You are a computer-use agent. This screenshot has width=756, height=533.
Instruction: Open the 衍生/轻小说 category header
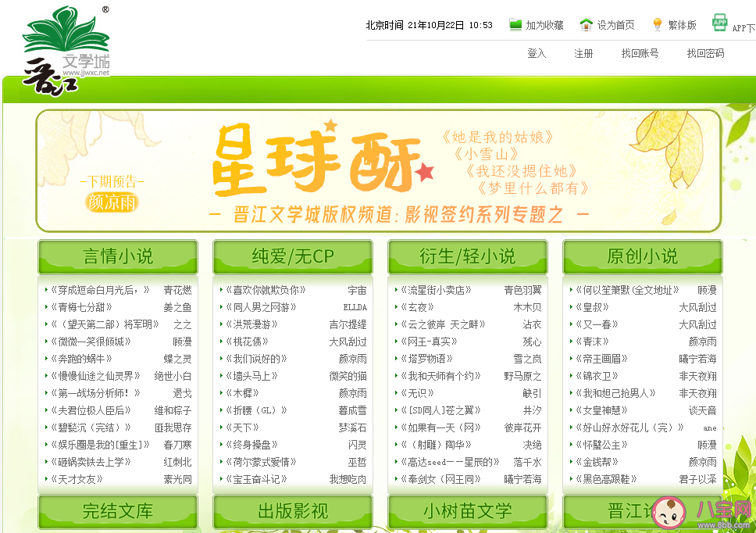[x=467, y=256]
